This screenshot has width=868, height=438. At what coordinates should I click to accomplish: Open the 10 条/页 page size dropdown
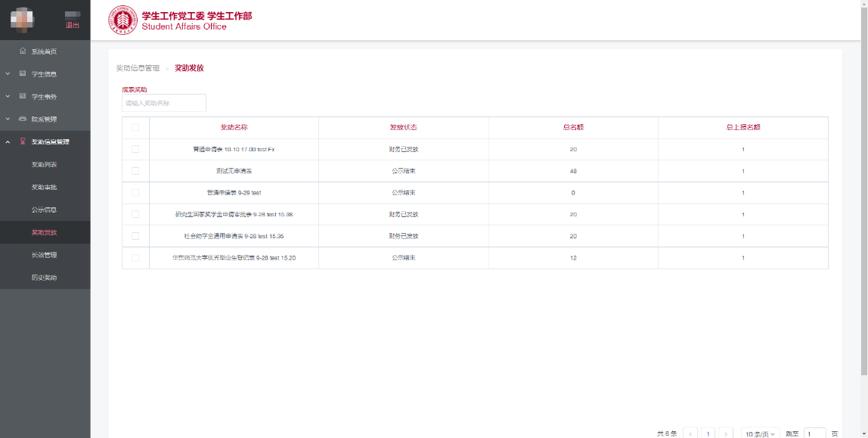[x=760, y=434]
